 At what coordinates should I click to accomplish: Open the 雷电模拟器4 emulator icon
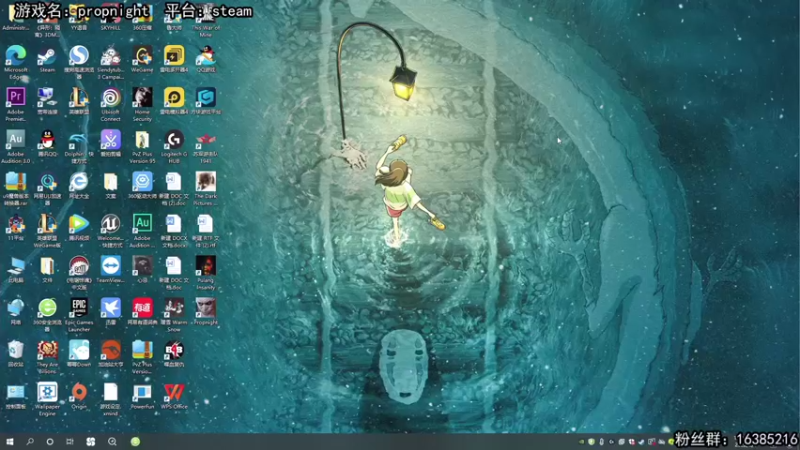coord(174,97)
